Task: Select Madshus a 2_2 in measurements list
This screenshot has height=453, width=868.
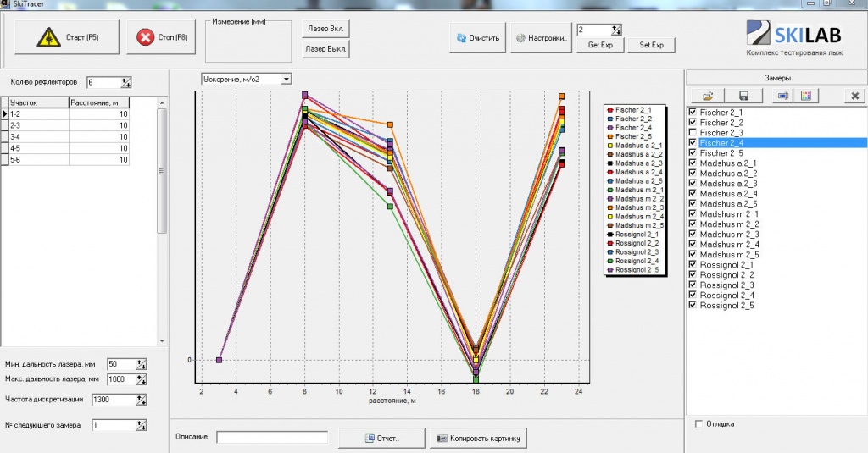Action: tap(728, 174)
